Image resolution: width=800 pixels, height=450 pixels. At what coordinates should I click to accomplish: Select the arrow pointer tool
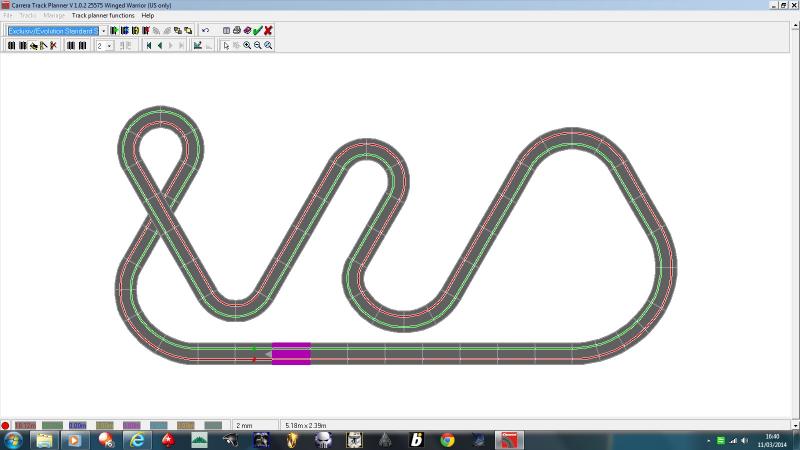226,45
